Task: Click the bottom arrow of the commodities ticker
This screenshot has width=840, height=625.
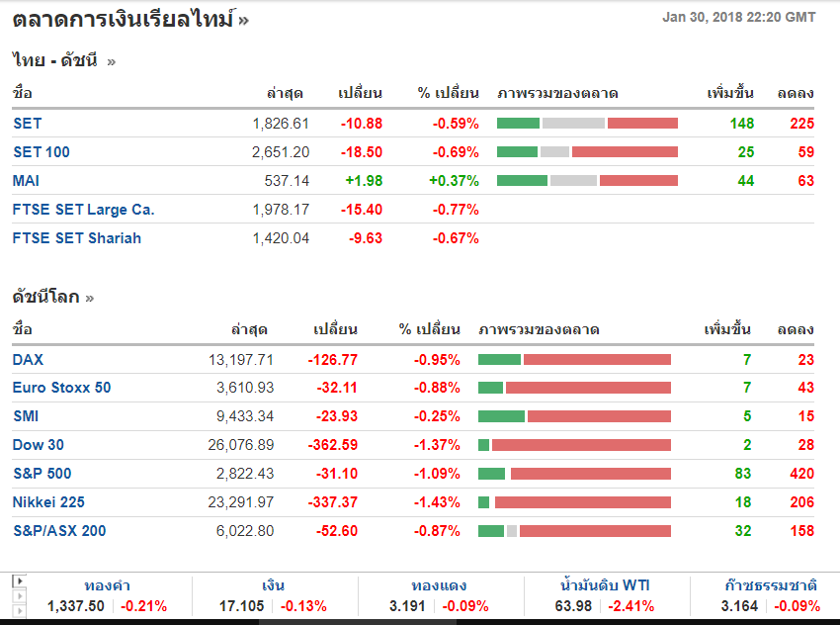Action: (x=19, y=609)
